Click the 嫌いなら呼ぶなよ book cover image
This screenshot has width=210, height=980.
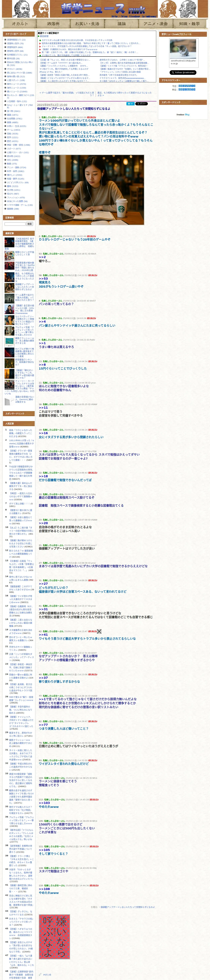coord(54,937)
